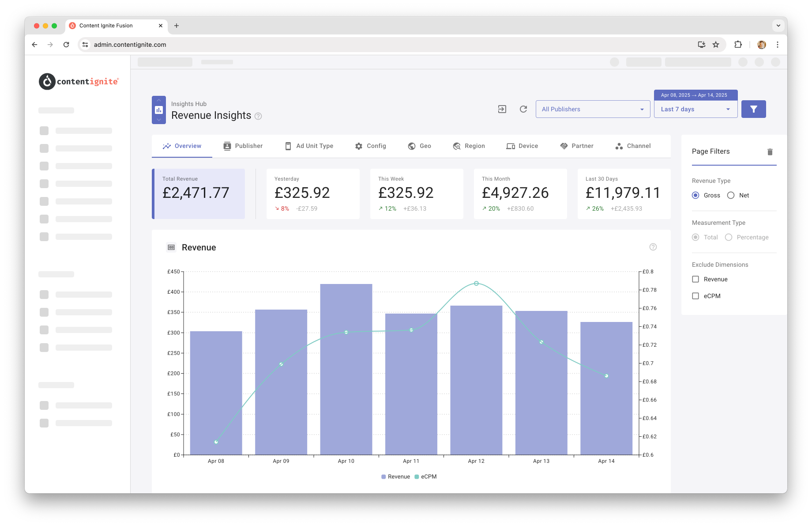The image size is (812, 526).
Task: Expand the Last 7 days dropdown
Action: point(695,109)
